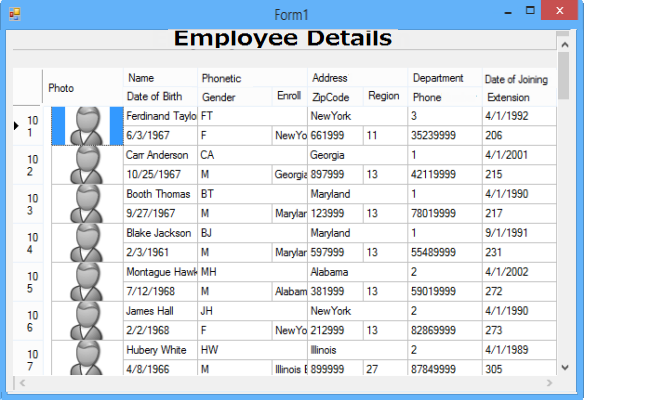Click the Enroll column header
The width and height of the screenshot is (670, 400).
click(289, 96)
